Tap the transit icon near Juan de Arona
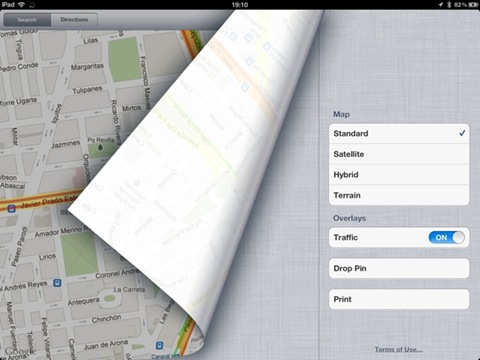 [160, 345]
